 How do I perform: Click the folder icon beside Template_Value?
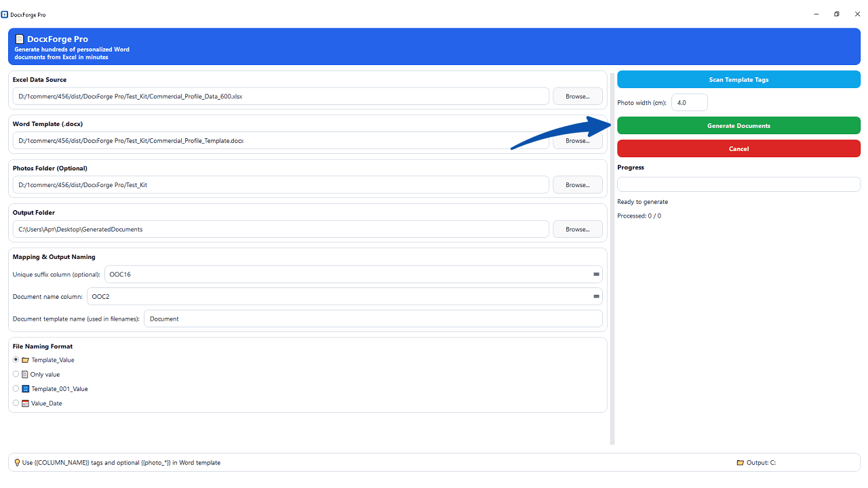coord(26,359)
